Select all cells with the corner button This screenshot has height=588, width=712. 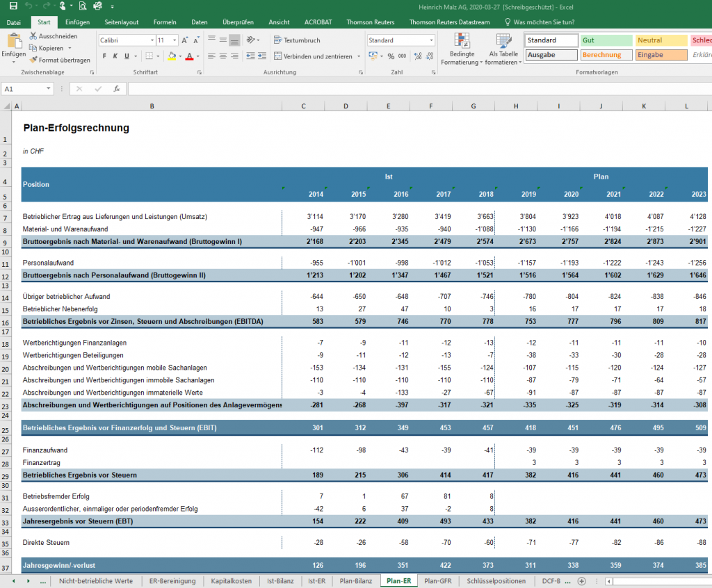click(x=7, y=106)
